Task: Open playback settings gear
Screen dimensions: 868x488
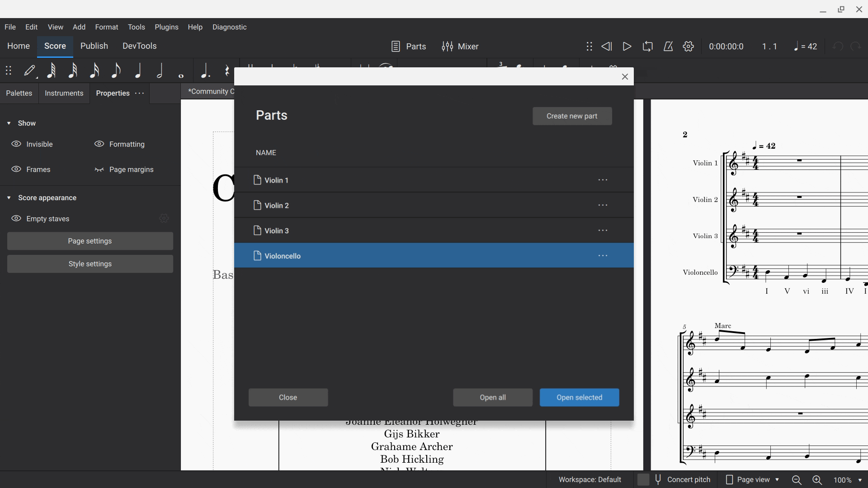Action: pyautogui.click(x=688, y=46)
